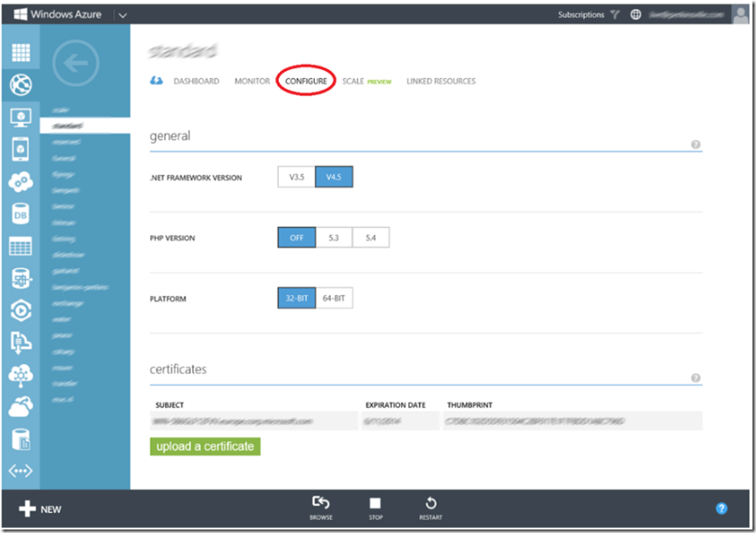Click the NEW button
This screenshot has height=533, width=756.
point(40,509)
